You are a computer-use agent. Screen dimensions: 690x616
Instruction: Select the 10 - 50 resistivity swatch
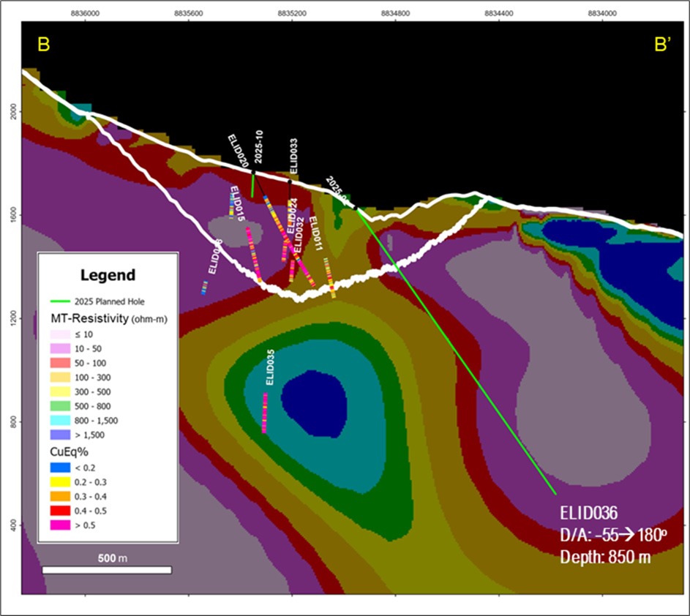point(60,348)
